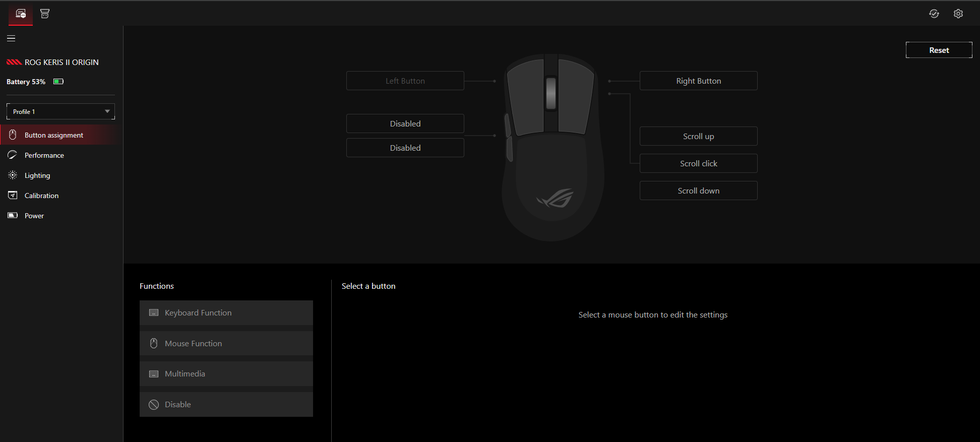Select the Left Button assignment box

[x=405, y=81]
